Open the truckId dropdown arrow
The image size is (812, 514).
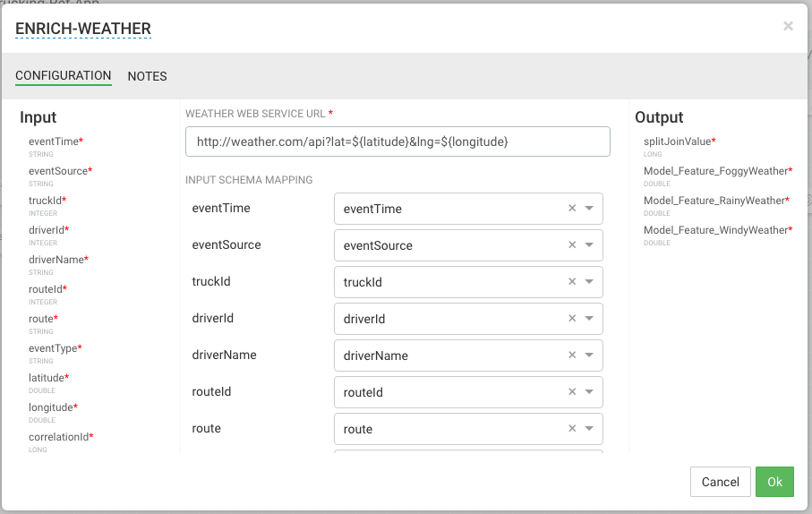(x=589, y=282)
